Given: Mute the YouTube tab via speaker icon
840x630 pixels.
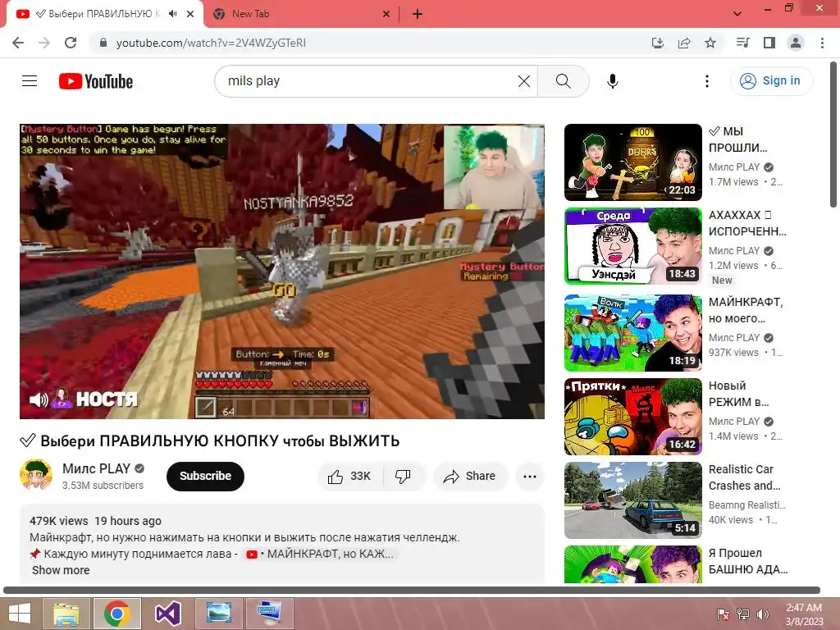Looking at the screenshot, I should [x=172, y=14].
